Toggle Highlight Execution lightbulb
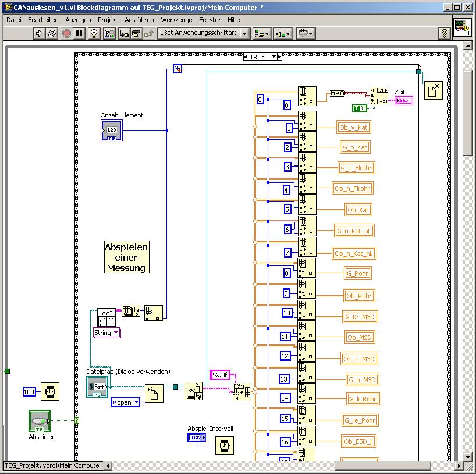Screen dimensions: 476x474 tap(94, 33)
